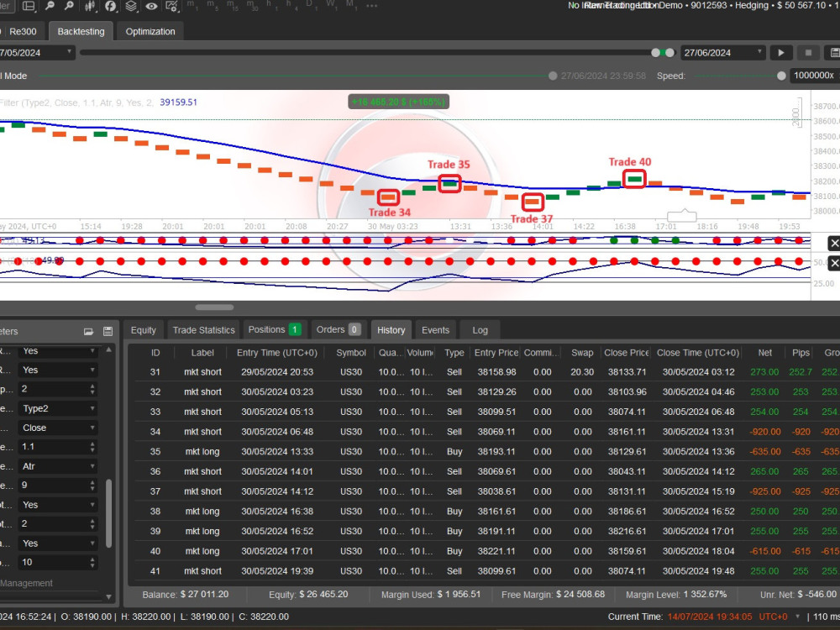Close the upper indicator panel X

tap(834, 244)
